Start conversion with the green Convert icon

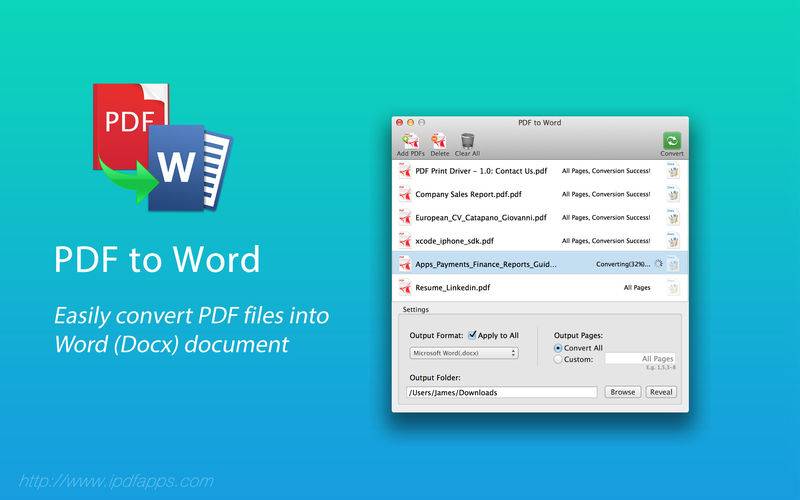pos(672,141)
